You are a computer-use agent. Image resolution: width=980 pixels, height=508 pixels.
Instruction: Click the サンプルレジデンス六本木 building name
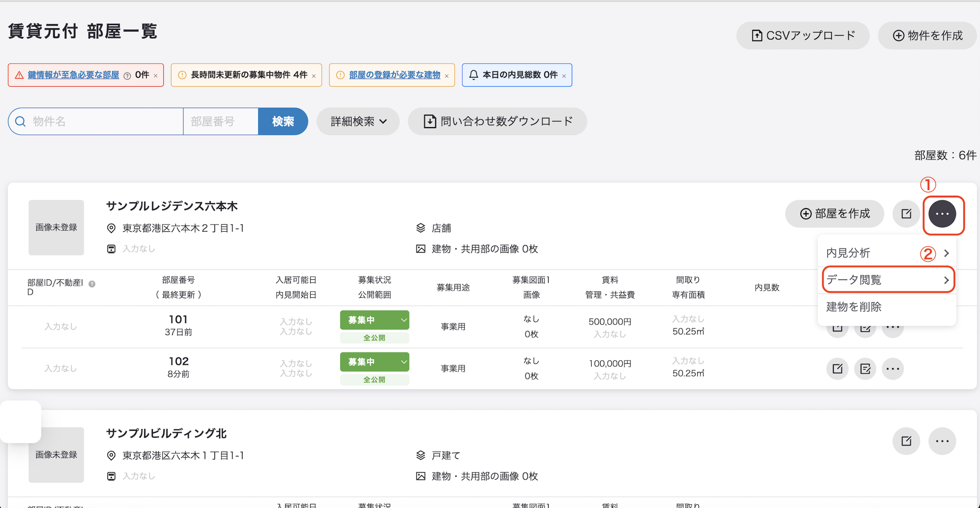pyautogui.click(x=172, y=206)
